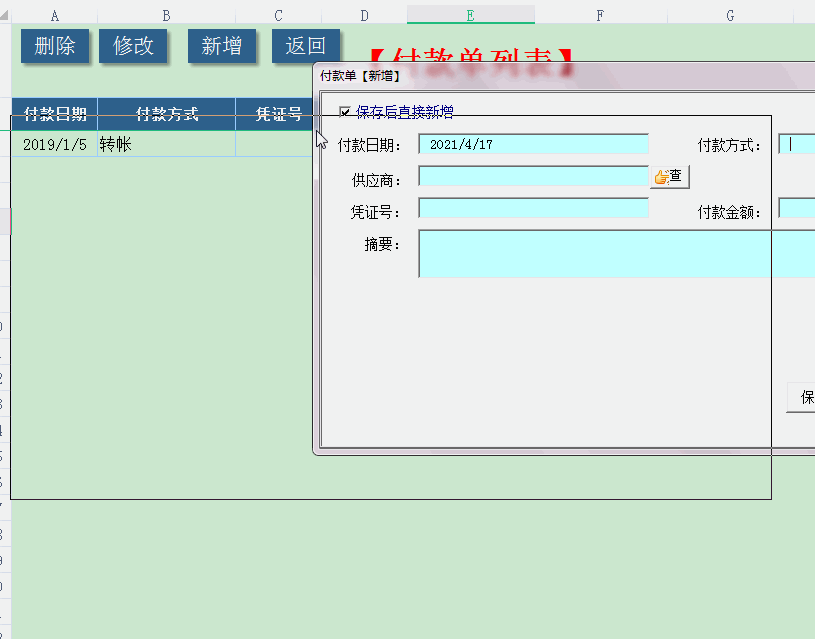Click the select-all corner of the sheet
815x639 pixels.
[5, 15]
